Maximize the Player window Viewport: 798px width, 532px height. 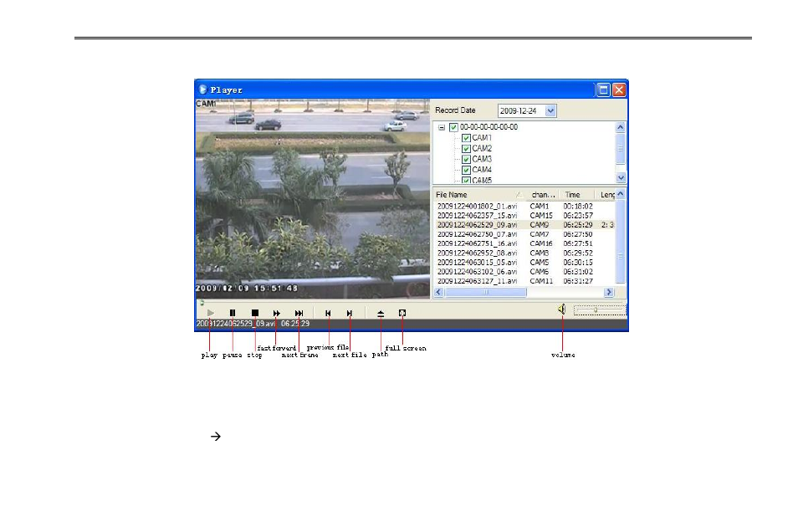point(603,90)
